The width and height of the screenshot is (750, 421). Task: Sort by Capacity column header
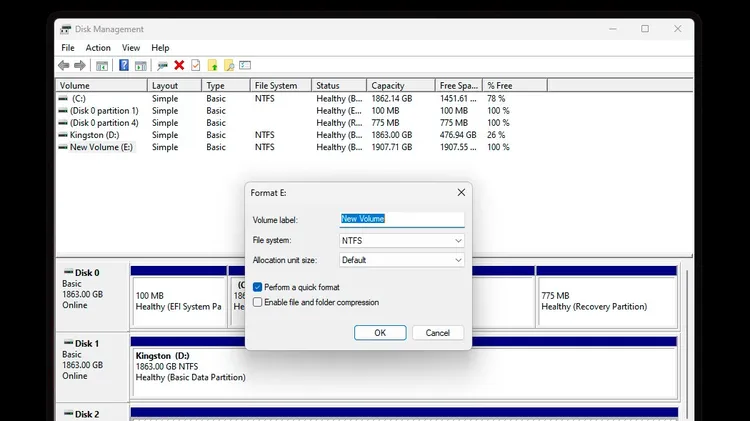tap(401, 86)
